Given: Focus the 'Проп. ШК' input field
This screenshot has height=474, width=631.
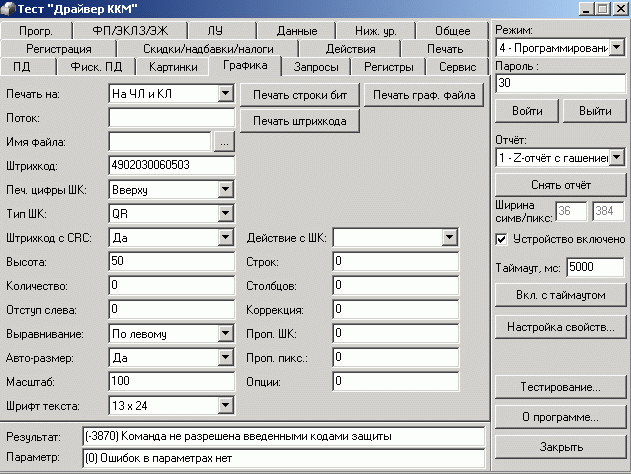Looking at the screenshot, I should point(396,333).
